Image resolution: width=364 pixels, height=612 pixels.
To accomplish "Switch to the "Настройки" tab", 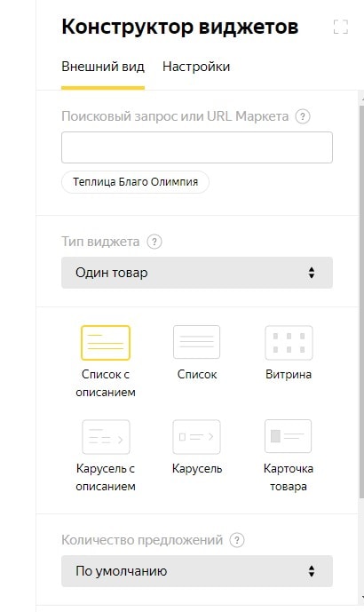I will tap(196, 67).
